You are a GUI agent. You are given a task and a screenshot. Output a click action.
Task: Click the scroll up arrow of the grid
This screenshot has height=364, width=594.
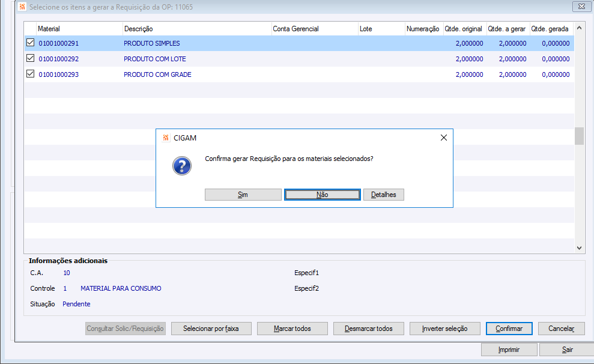tap(579, 28)
